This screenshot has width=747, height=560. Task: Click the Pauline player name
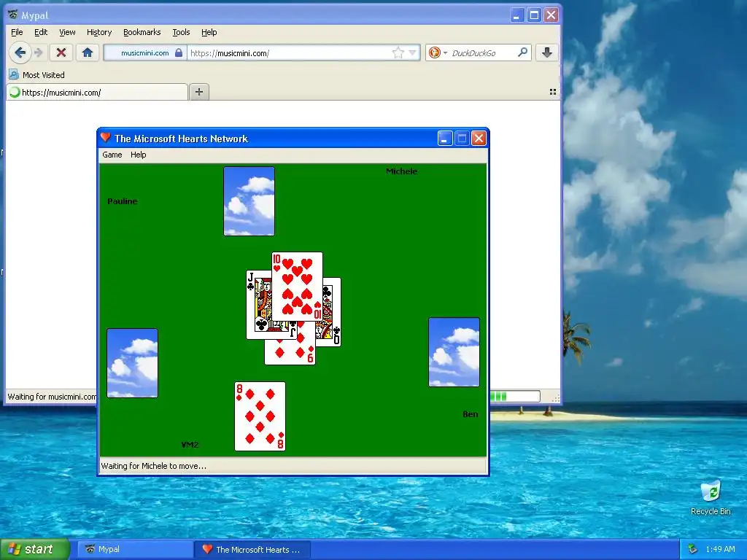123,201
